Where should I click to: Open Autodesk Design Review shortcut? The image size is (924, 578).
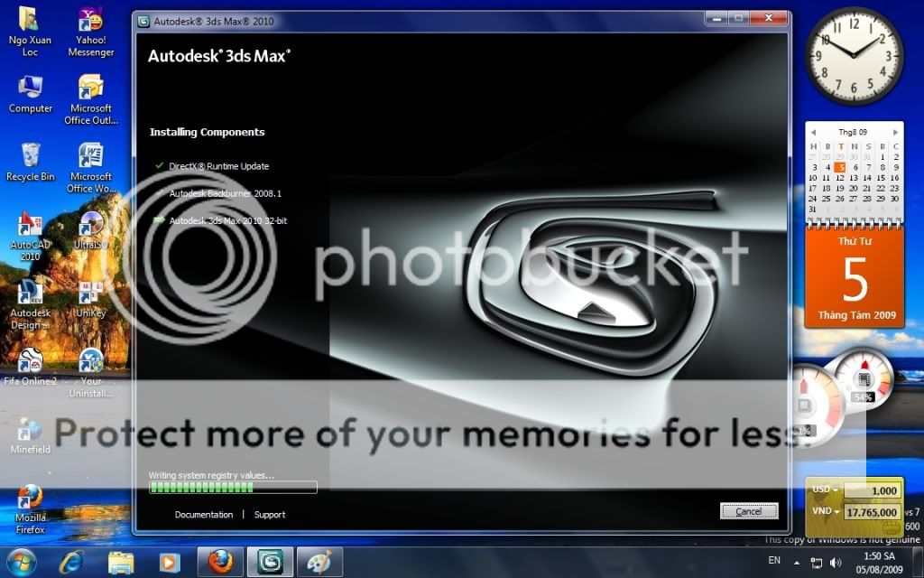tap(30, 304)
